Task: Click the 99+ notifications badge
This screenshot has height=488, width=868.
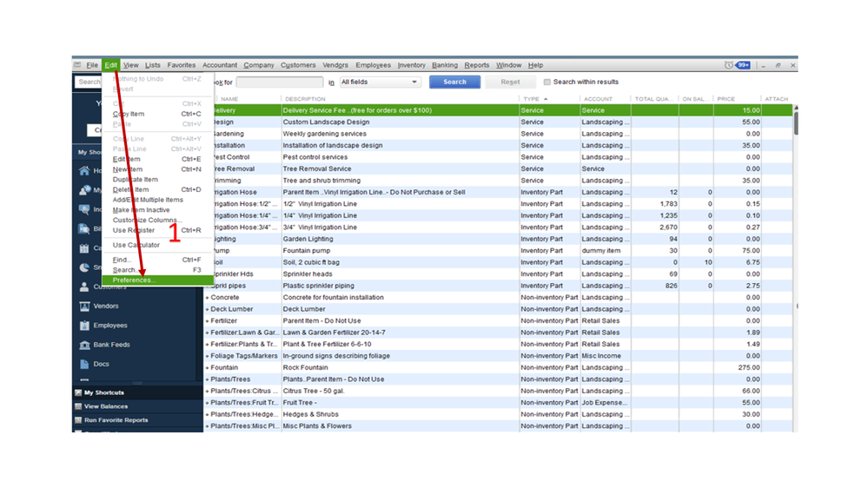Action: tap(743, 65)
